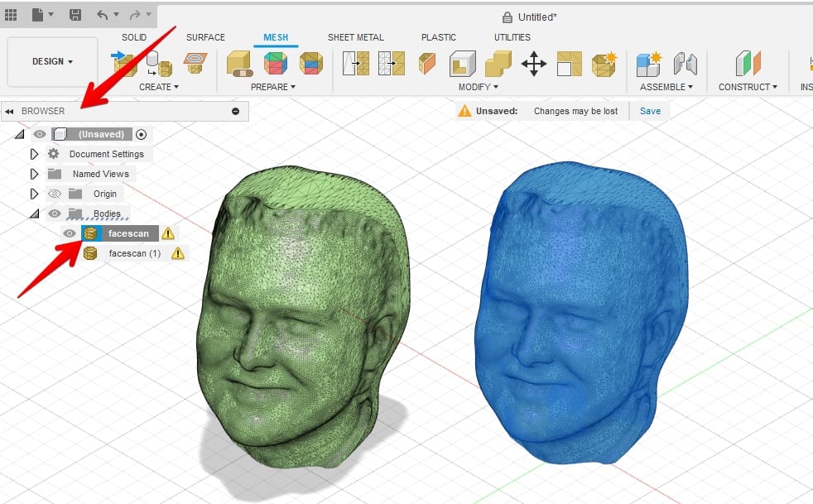Select the Move/Copy arrows tool

pyautogui.click(x=533, y=64)
